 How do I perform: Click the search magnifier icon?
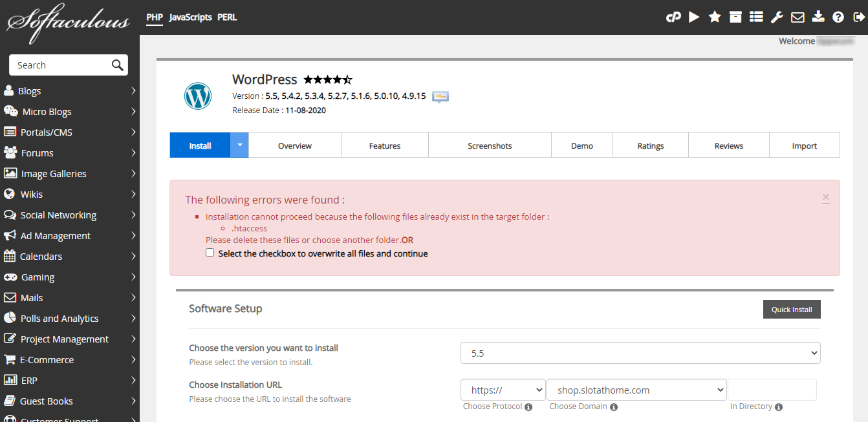pos(117,65)
